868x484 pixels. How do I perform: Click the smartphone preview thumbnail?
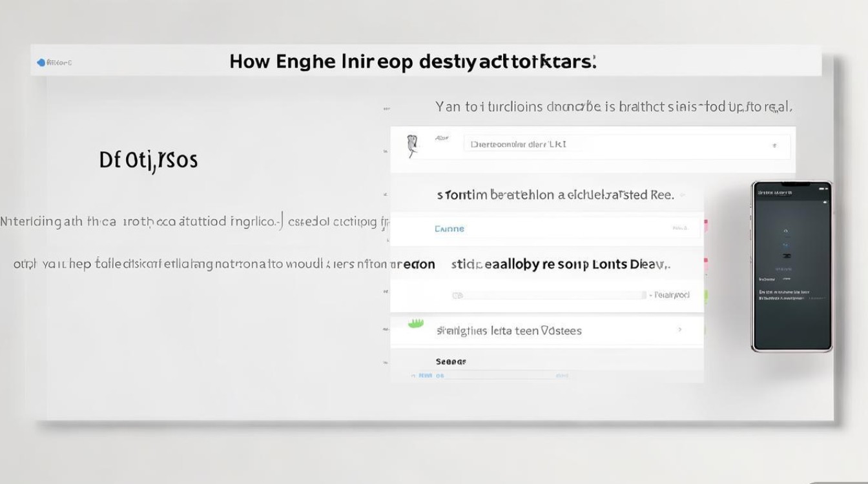(792, 266)
